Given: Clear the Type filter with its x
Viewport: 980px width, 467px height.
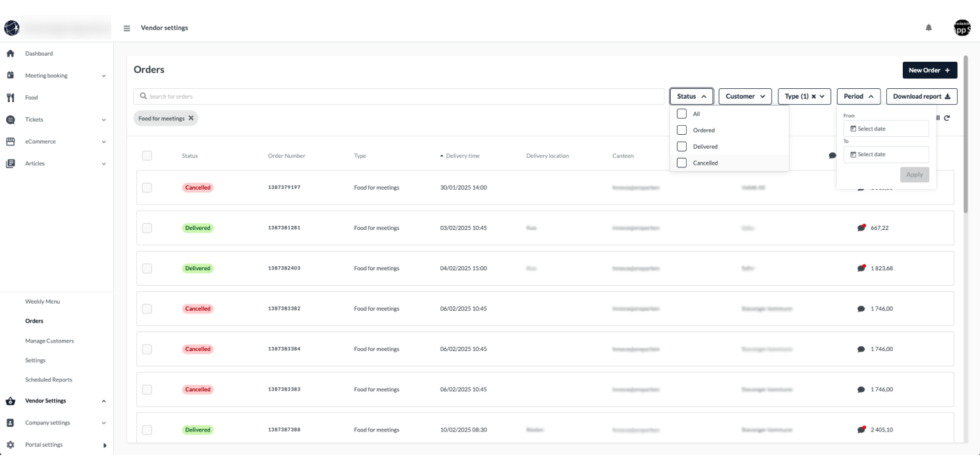Looking at the screenshot, I should tap(814, 97).
